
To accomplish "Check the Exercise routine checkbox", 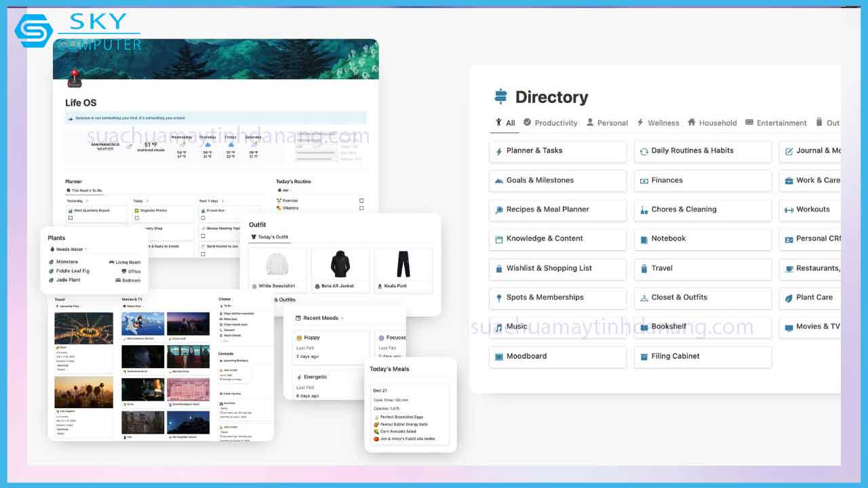I will coord(361,201).
